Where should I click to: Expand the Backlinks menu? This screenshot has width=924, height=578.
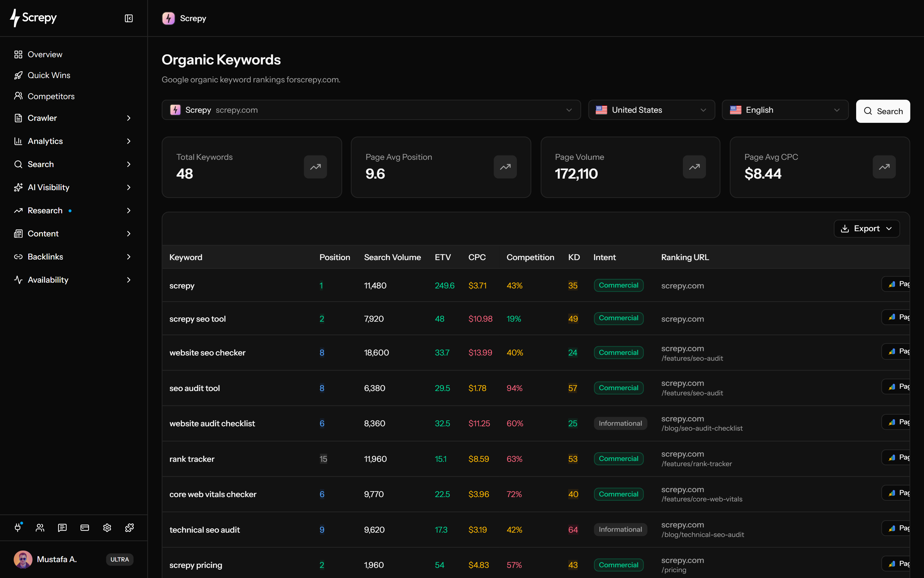74,257
